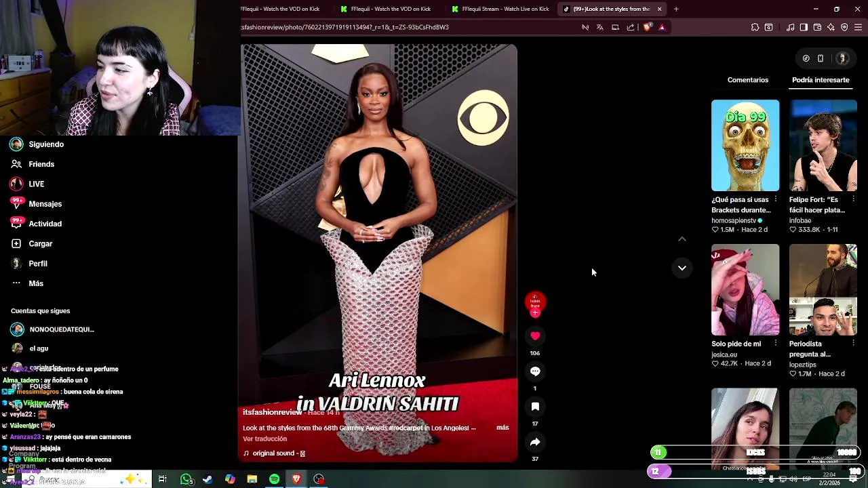
Task: Switch to the Podría interesarte tab
Action: coord(821,80)
